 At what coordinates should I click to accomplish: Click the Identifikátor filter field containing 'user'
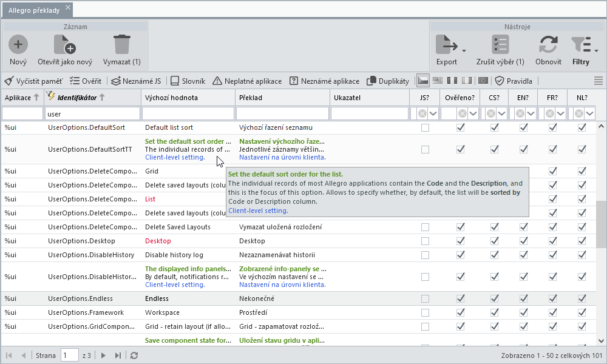92,113
